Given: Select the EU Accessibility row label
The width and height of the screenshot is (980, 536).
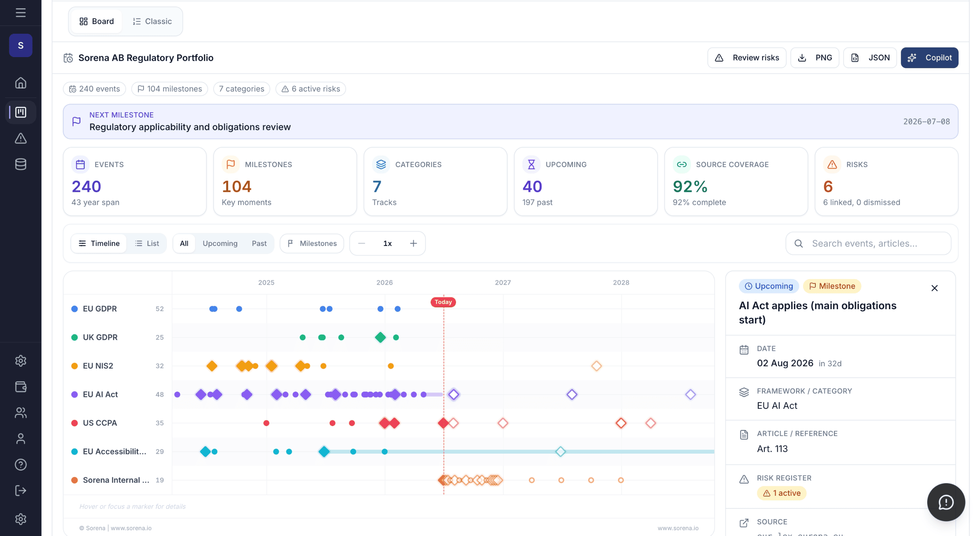Looking at the screenshot, I should [x=114, y=451].
